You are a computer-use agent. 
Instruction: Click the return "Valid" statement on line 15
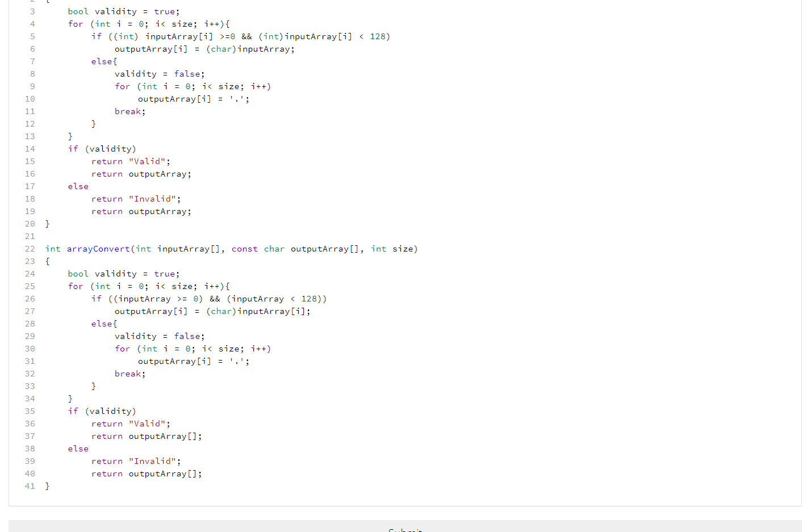coord(131,161)
